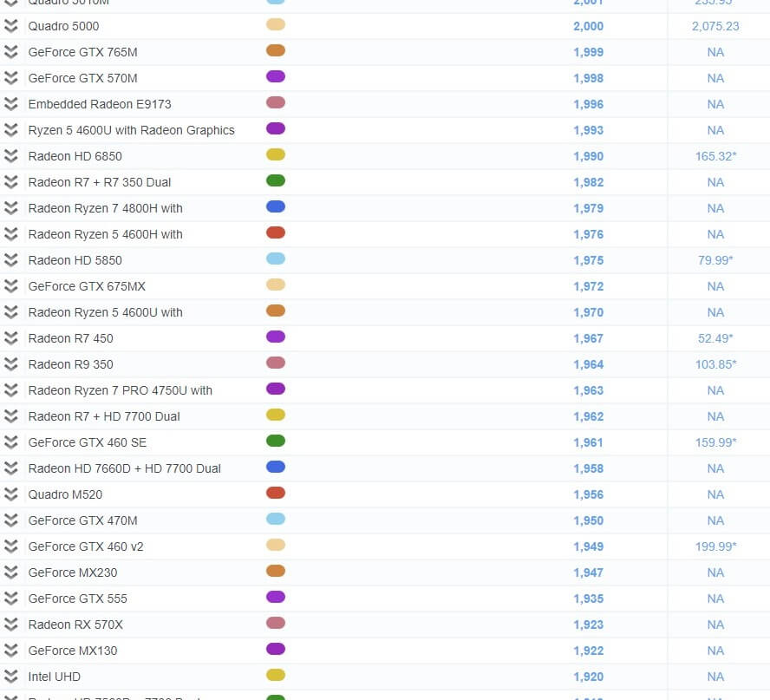Click the 1,923 score for Radeon RX 570X
The height and width of the screenshot is (700, 770).
coord(588,625)
